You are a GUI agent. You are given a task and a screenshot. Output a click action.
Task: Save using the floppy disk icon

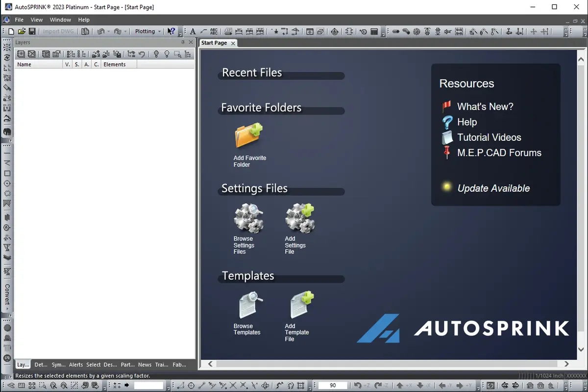click(x=32, y=31)
